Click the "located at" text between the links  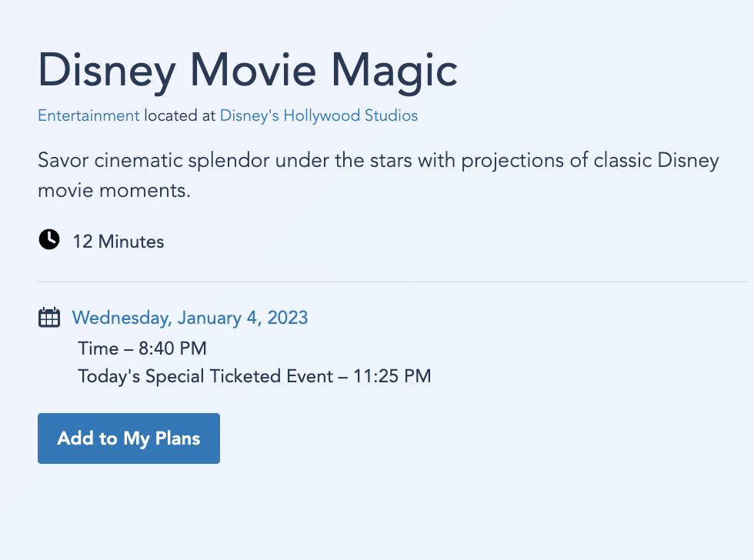(x=179, y=116)
